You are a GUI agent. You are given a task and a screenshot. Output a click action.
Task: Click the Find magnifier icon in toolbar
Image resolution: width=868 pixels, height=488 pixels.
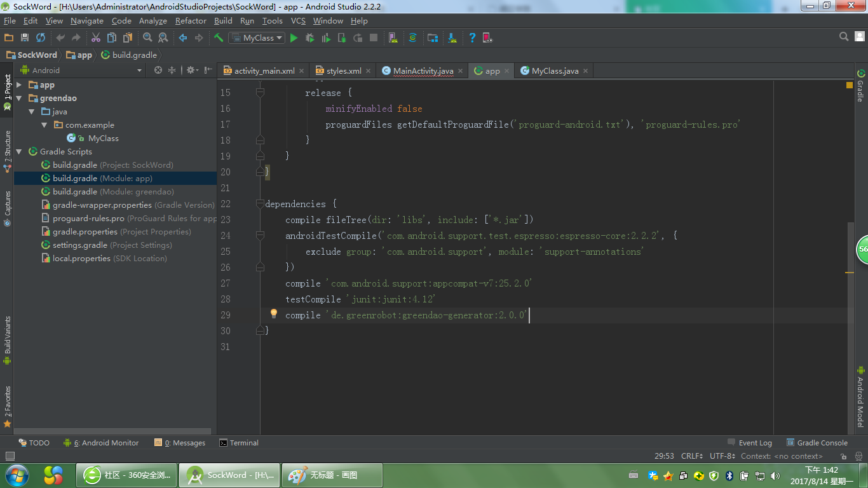click(x=147, y=38)
